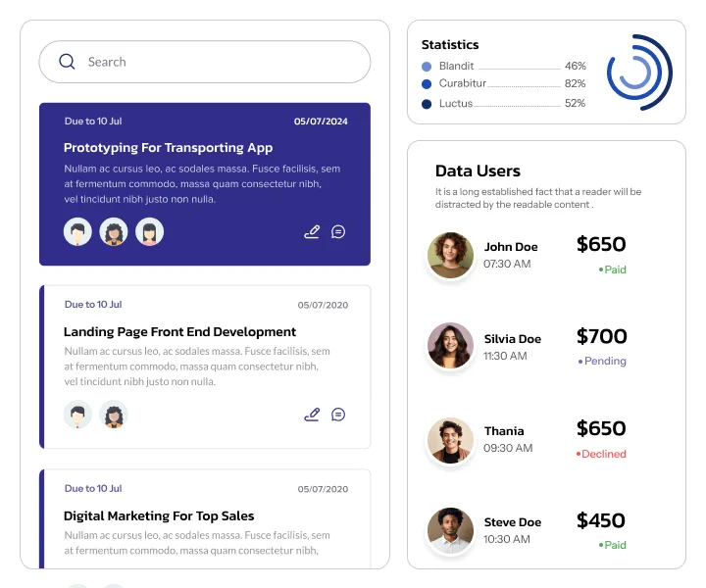Select third member avatar on Prototyping card
Viewport: 706px width, 588px height.
tap(149, 231)
